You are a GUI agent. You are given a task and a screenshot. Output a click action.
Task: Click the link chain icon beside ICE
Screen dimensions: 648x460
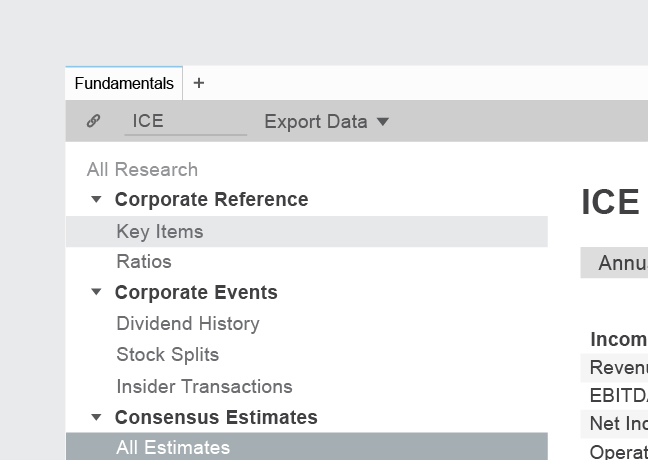pos(93,121)
